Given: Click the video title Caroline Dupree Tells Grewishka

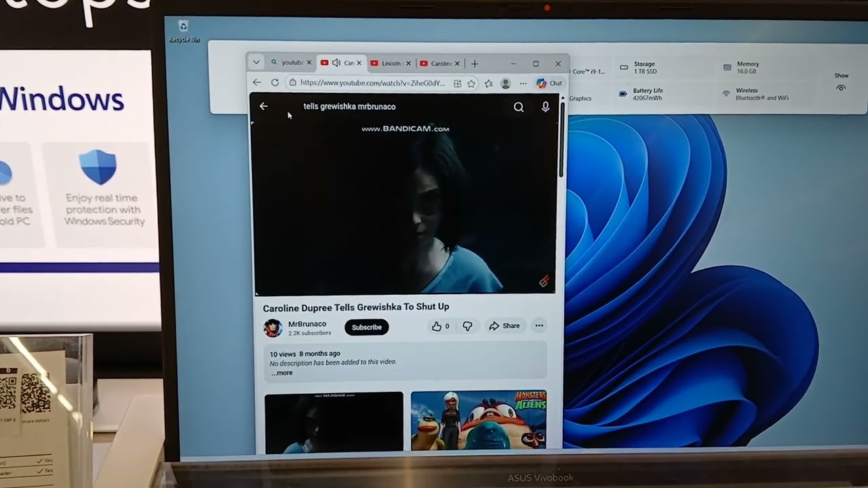Looking at the screenshot, I should [356, 307].
